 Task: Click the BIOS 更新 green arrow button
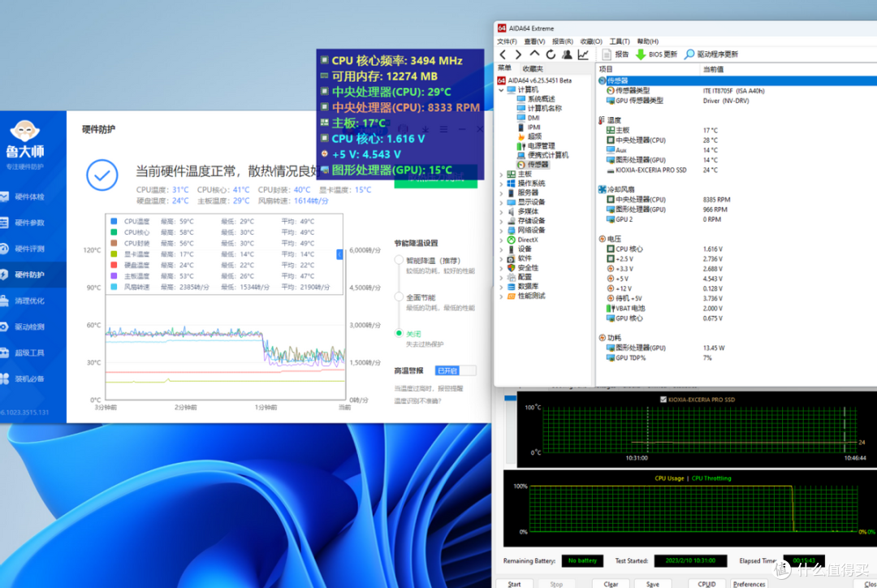click(x=641, y=54)
